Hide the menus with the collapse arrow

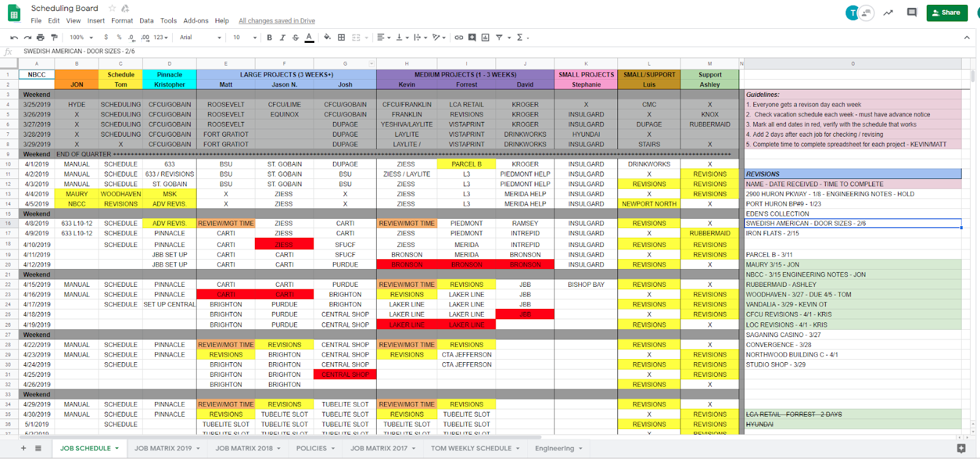tap(967, 37)
